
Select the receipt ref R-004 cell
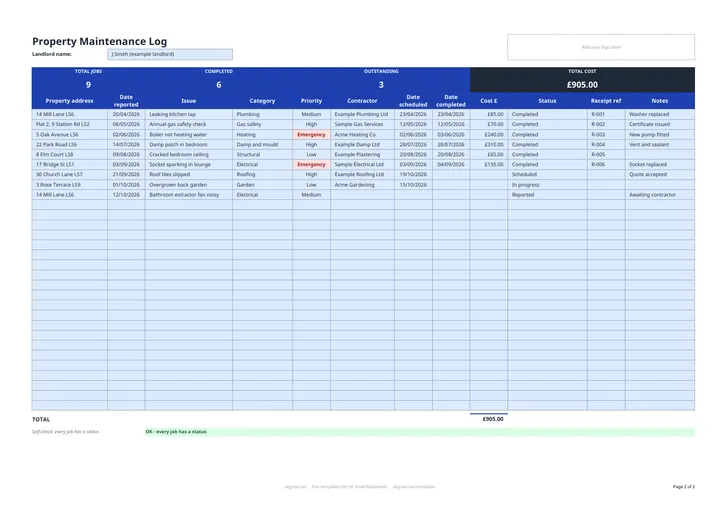[x=606, y=144]
